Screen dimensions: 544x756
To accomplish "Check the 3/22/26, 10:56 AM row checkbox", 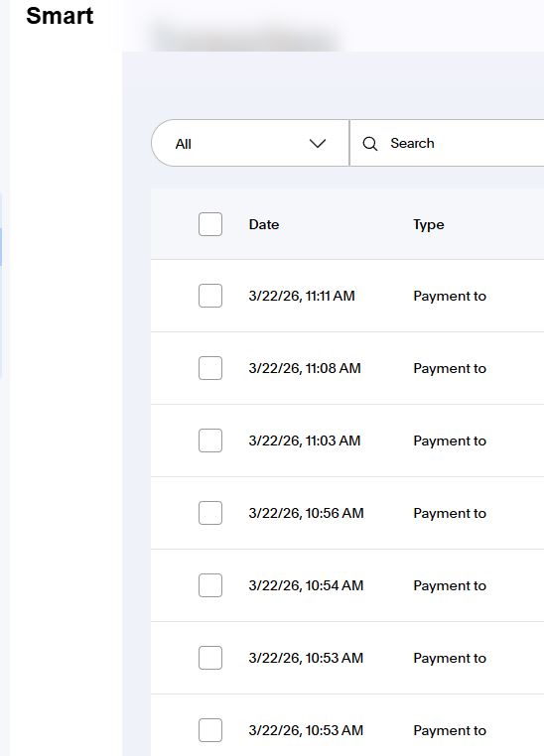I will click(210, 513).
